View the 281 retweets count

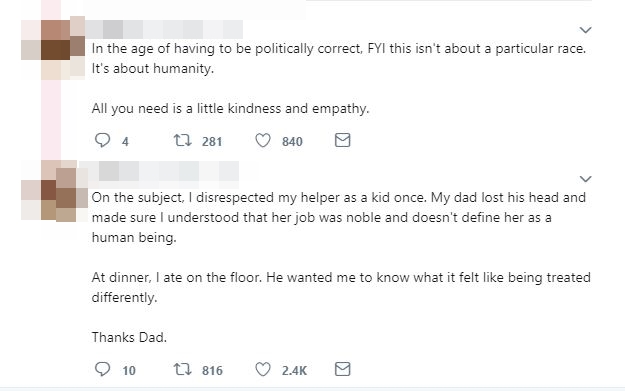tap(212, 141)
